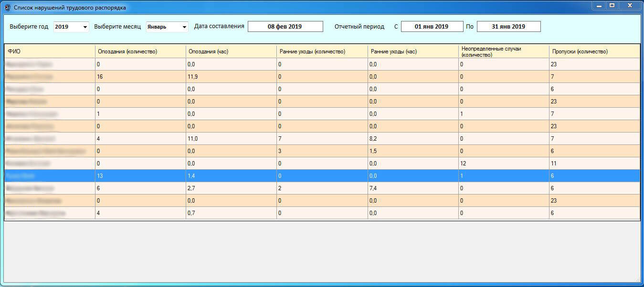Select the cell with 16 late arrivals
This screenshot has height=287, width=644.
(x=140, y=77)
